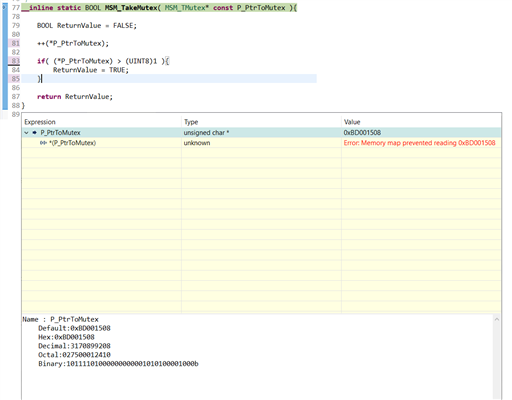Collapse the P_PtrToMutex expression row
512x400 pixels.
(x=26, y=133)
